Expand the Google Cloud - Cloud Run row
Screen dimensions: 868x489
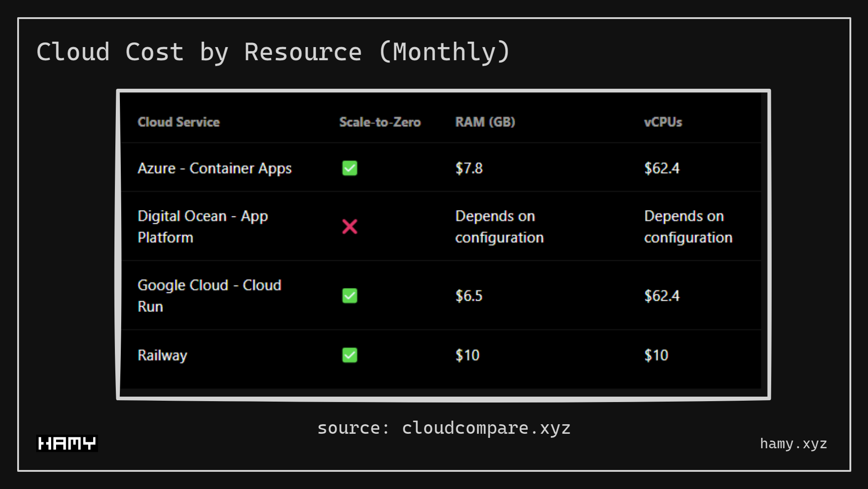point(209,296)
